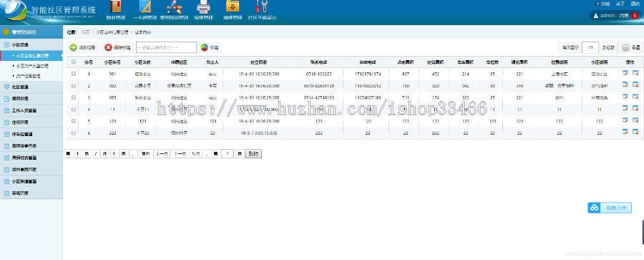Click the admin user icon
Viewport: 644px width, 260px height.
(x=595, y=16)
